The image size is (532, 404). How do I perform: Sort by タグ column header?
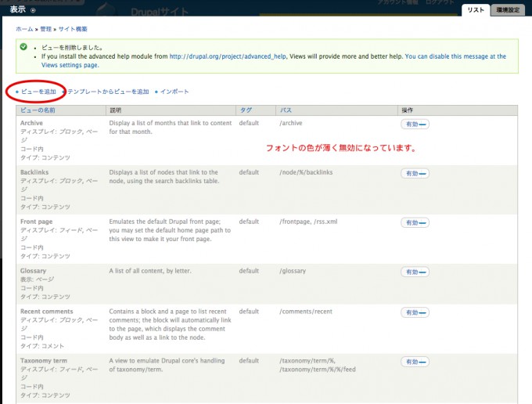point(246,110)
